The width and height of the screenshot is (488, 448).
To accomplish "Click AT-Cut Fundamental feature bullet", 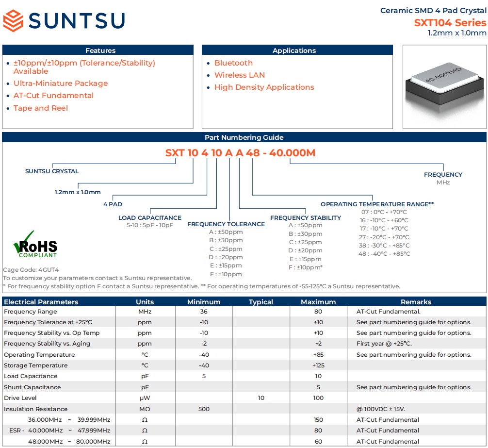I will (53, 96).
